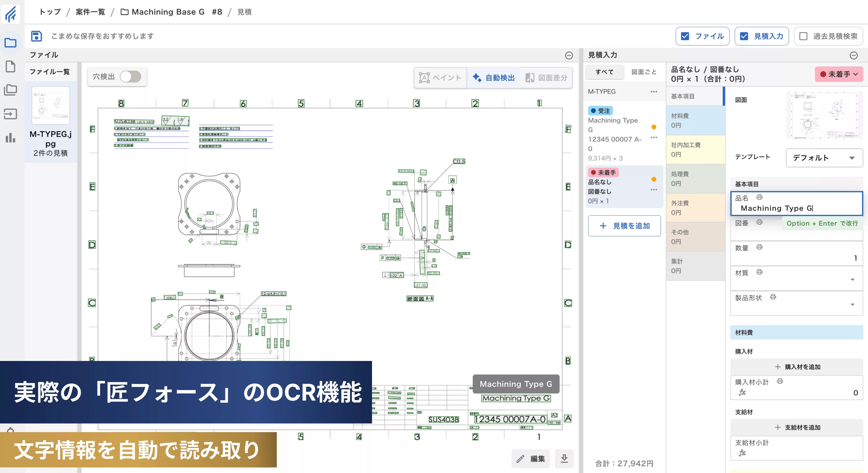This screenshot has width=868, height=473.
Task: Collapse the 見積入力 panel with minus icon
Action: [x=853, y=55]
